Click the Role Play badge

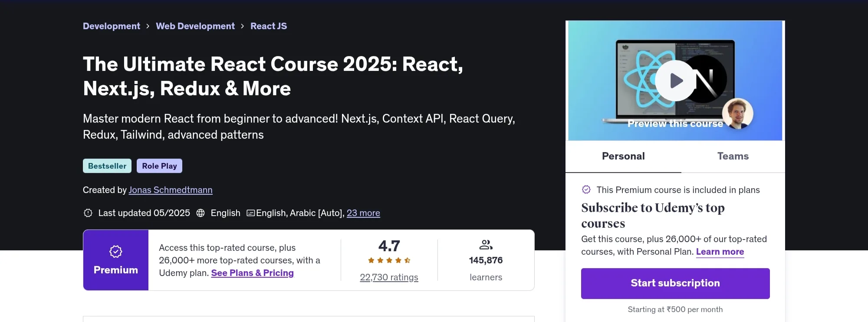[x=159, y=166]
